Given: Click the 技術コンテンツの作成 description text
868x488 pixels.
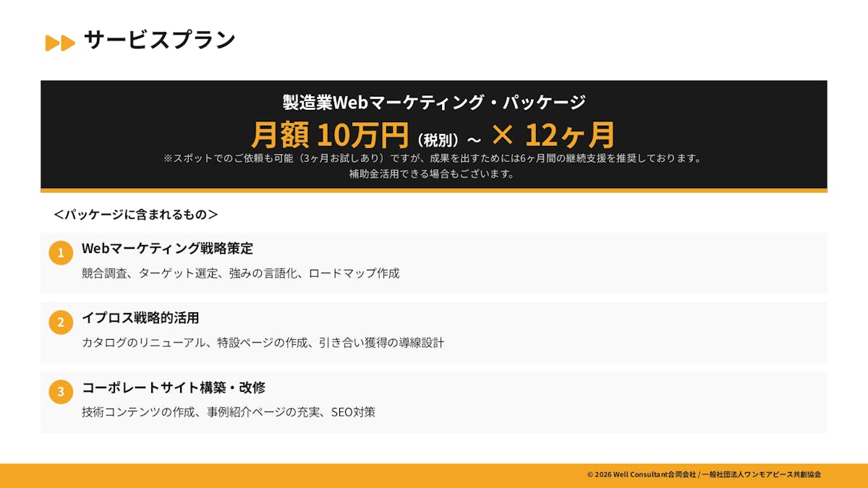Looking at the screenshot, I should coord(229,412).
